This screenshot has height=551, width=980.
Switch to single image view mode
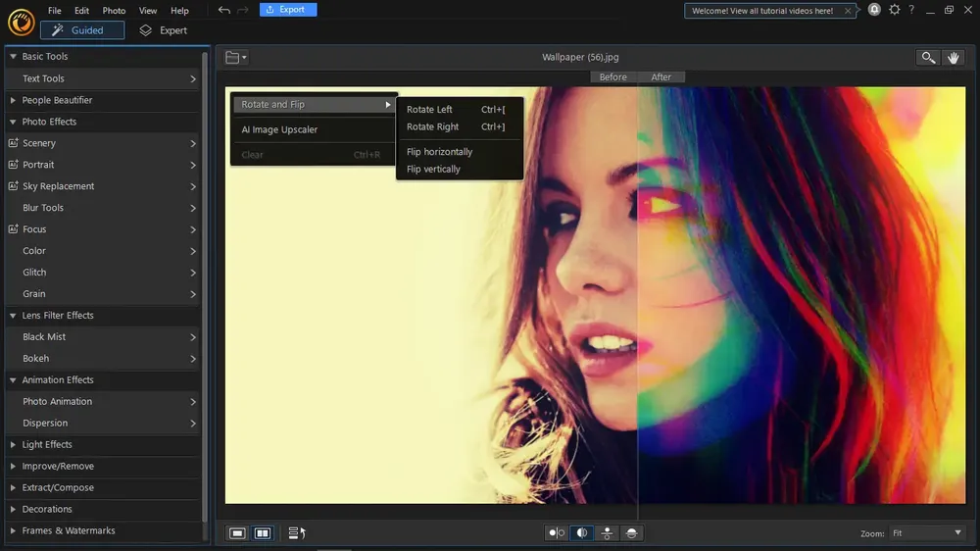(x=237, y=532)
